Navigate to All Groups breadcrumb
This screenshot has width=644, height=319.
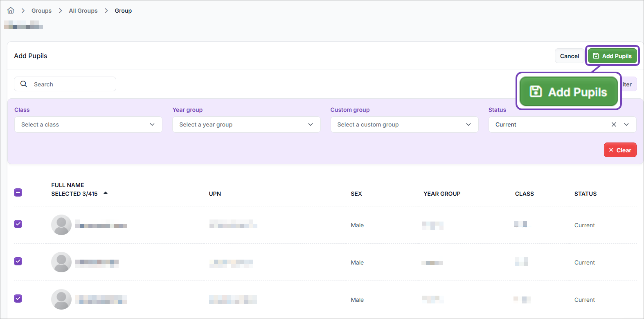tap(83, 11)
